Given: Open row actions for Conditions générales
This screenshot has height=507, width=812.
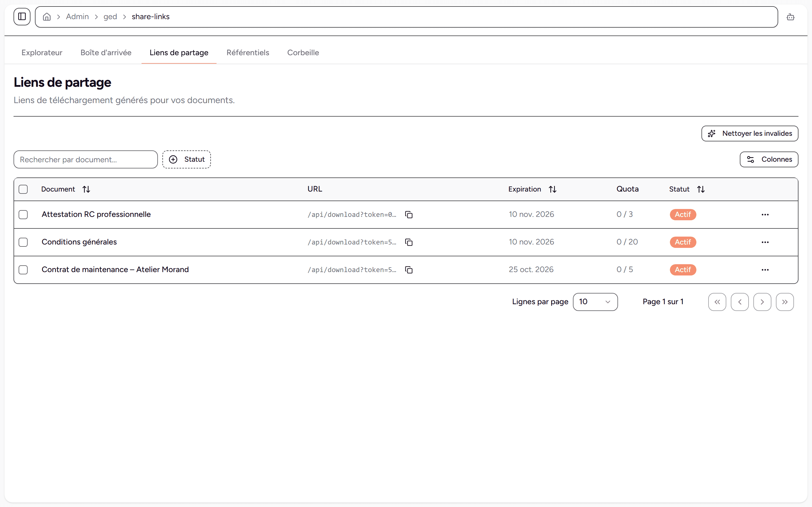Looking at the screenshot, I should (x=765, y=242).
